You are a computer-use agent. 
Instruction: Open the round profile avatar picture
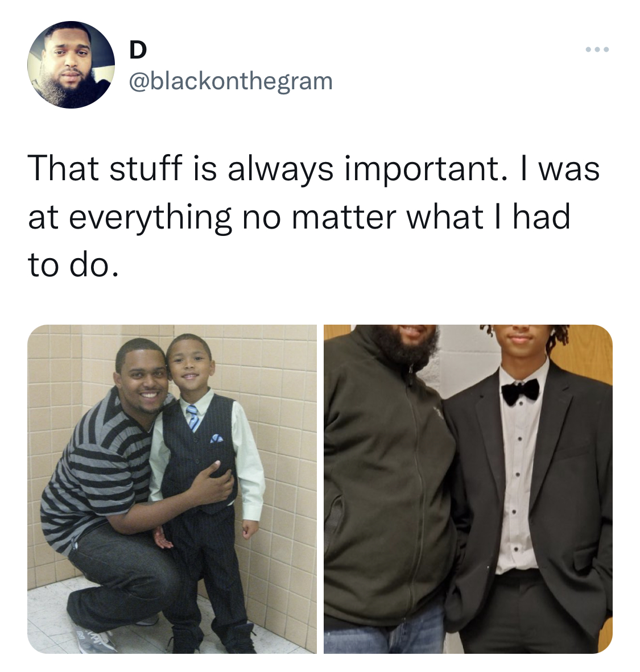pyautogui.click(x=71, y=65)
